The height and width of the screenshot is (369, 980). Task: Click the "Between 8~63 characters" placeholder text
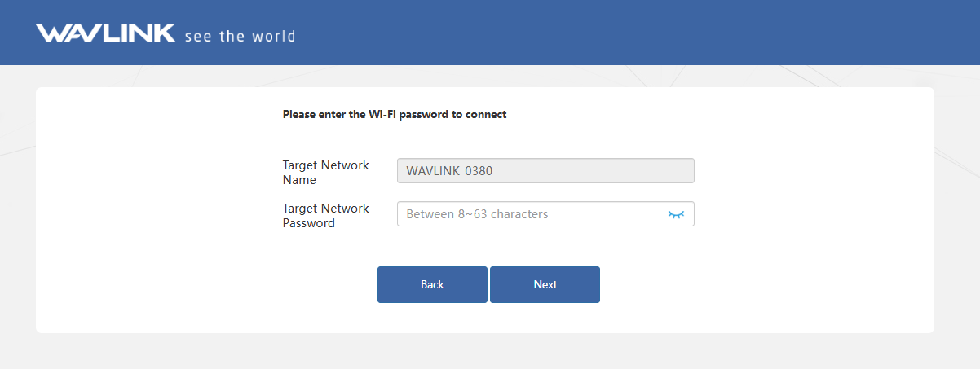[477, 214]
